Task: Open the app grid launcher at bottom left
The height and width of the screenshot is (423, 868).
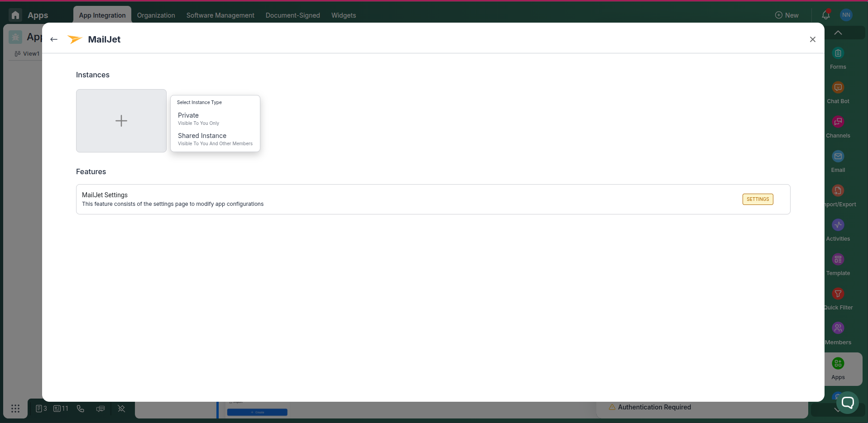Action: 15,408
